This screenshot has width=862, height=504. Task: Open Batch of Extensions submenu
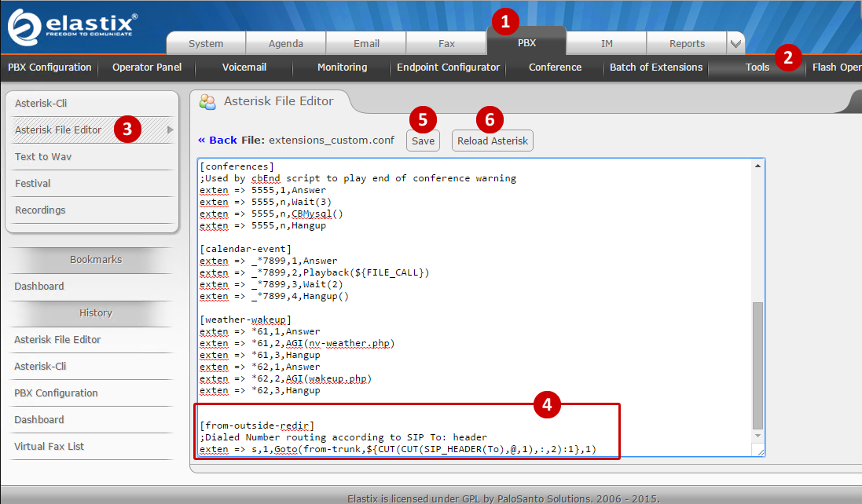(656, 67)
